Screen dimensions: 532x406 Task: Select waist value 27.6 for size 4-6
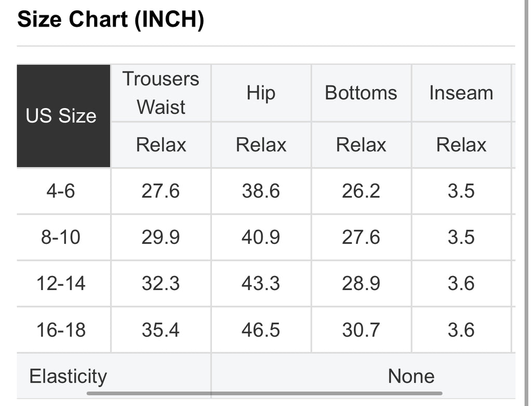tap(161, 191)
